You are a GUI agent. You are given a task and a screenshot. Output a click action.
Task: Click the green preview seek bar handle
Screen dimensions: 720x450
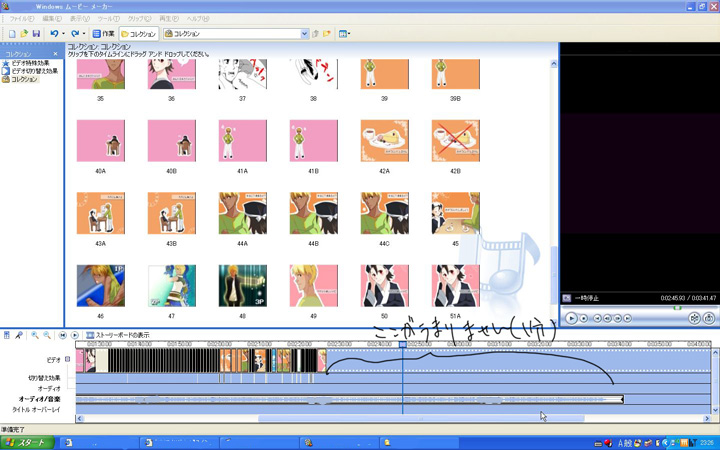[677, 308]
